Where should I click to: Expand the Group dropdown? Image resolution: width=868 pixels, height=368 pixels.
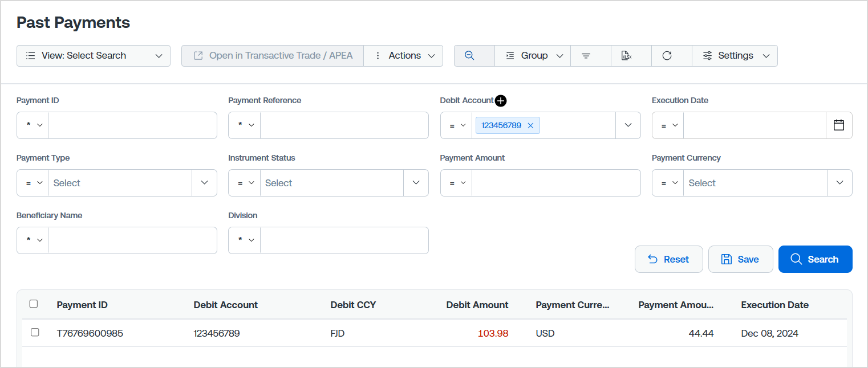click(x=533, y=56)
